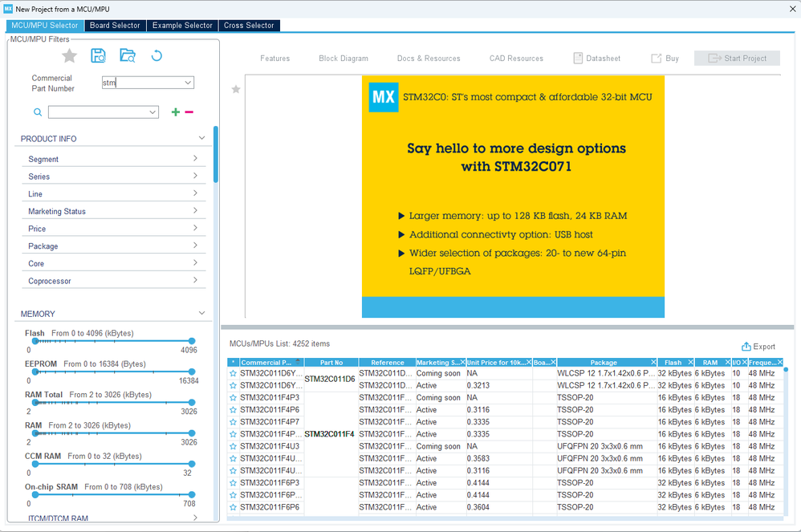This screenshot has height=532, width=801.
Task: Open the Commercial Part Number dropdown
Action: [x=188, y=83]
